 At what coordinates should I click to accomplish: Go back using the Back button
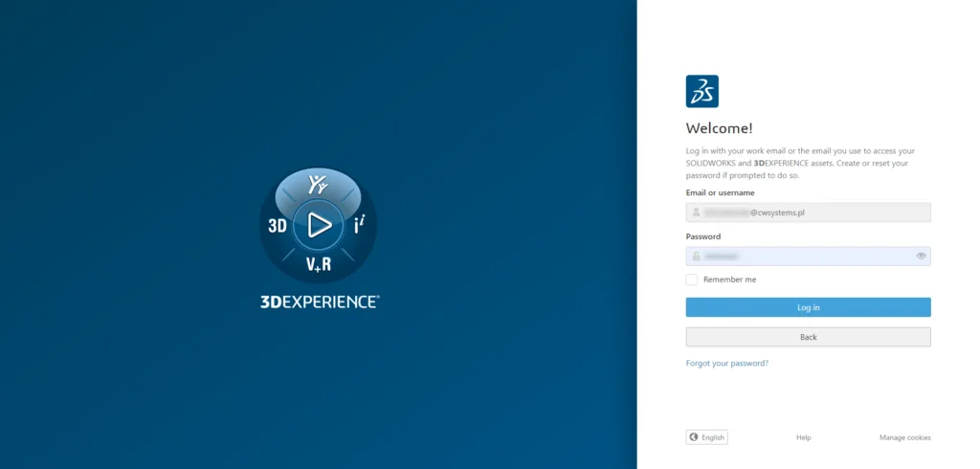pos(808,337)
